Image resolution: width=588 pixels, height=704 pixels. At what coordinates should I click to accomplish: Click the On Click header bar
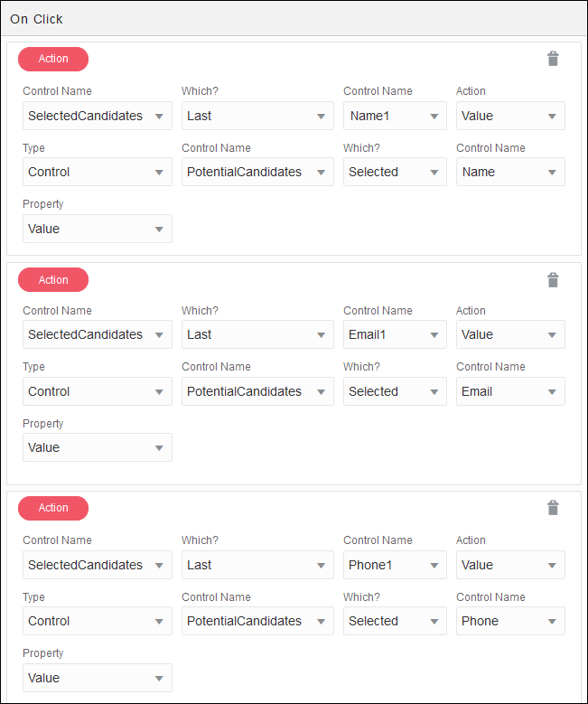[x=294, y=19]
